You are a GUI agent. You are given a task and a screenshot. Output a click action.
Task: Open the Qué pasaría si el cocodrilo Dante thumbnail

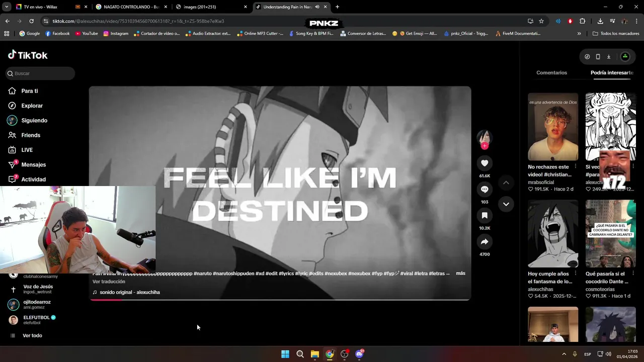point(610,234)
